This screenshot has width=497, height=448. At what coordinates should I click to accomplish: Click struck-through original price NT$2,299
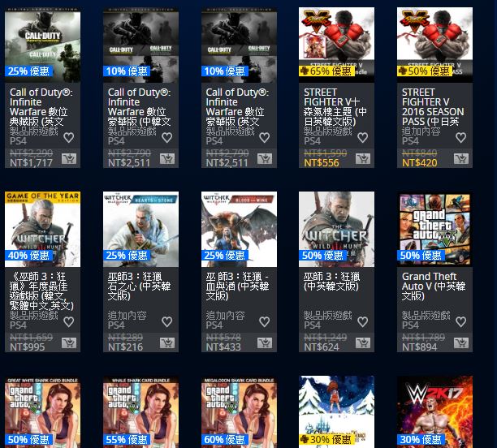coord(31,153)
